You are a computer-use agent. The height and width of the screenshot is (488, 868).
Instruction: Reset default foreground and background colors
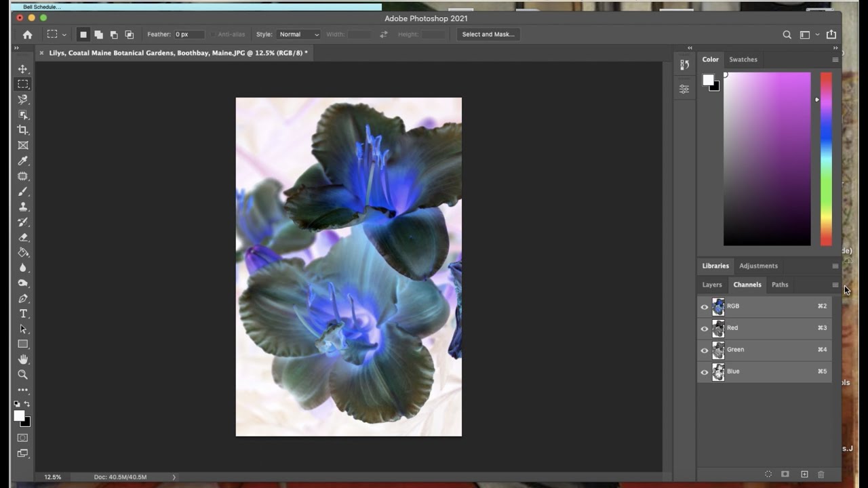coord(17,404)
